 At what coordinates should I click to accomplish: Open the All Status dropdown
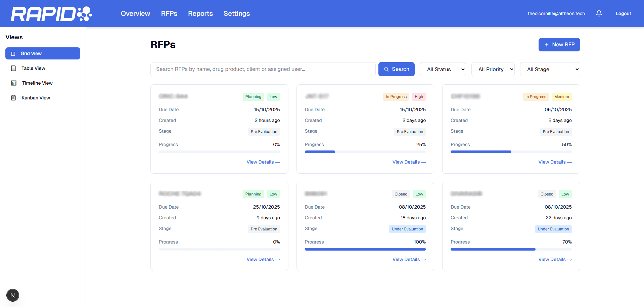443,69
